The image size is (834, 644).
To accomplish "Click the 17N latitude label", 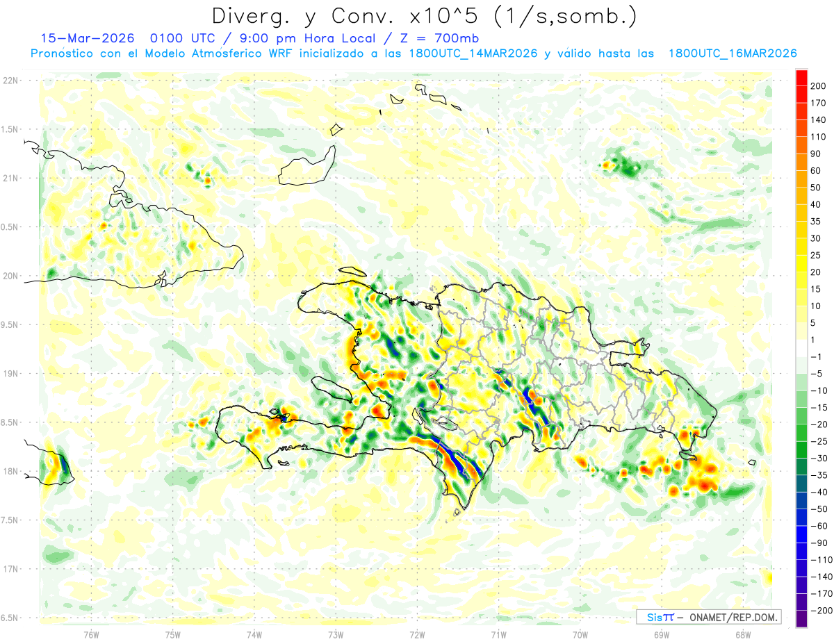I will tap(11, 569).
